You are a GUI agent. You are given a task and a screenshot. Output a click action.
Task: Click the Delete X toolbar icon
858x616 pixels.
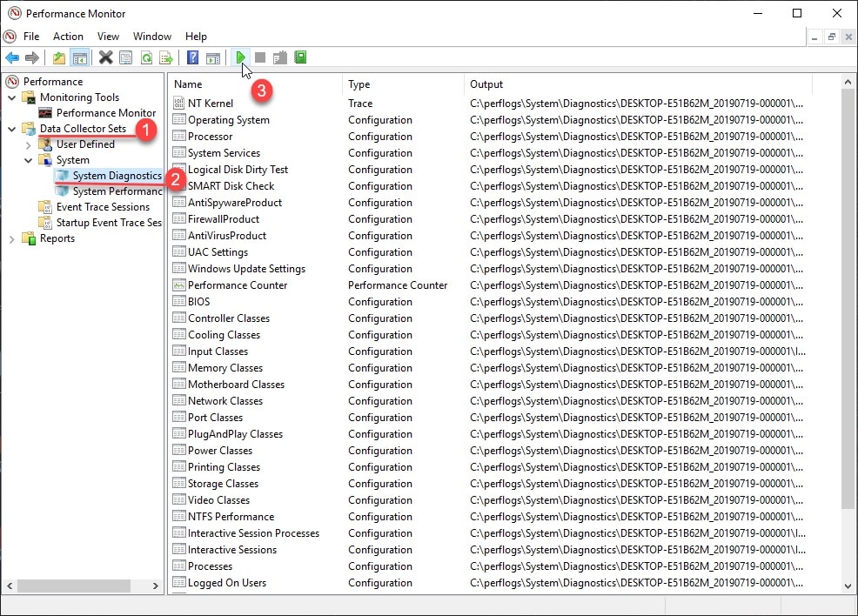pos(105,57)
